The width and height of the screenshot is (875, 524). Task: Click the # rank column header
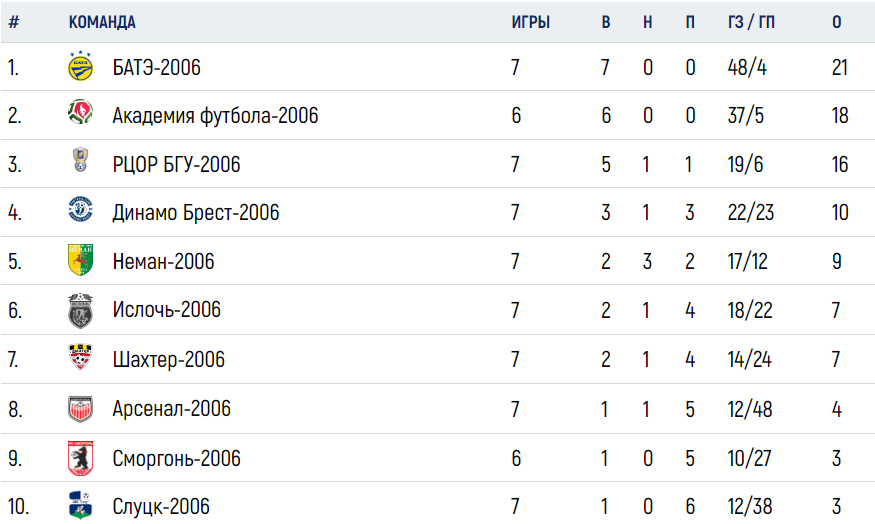[14, 22]
